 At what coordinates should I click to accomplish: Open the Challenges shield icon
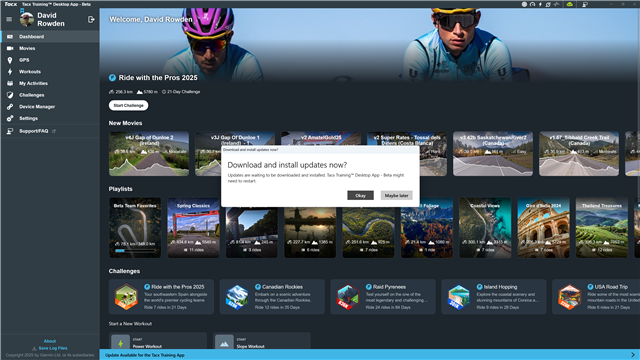tap(10, 95)
